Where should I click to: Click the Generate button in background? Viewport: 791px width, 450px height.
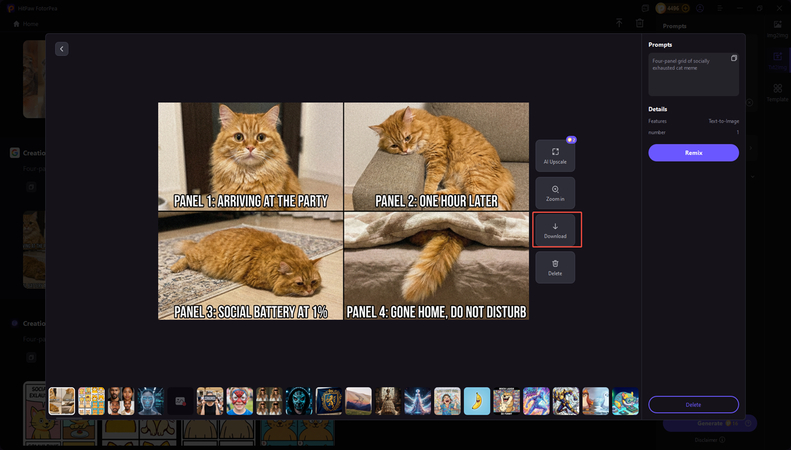coord(710,423)
